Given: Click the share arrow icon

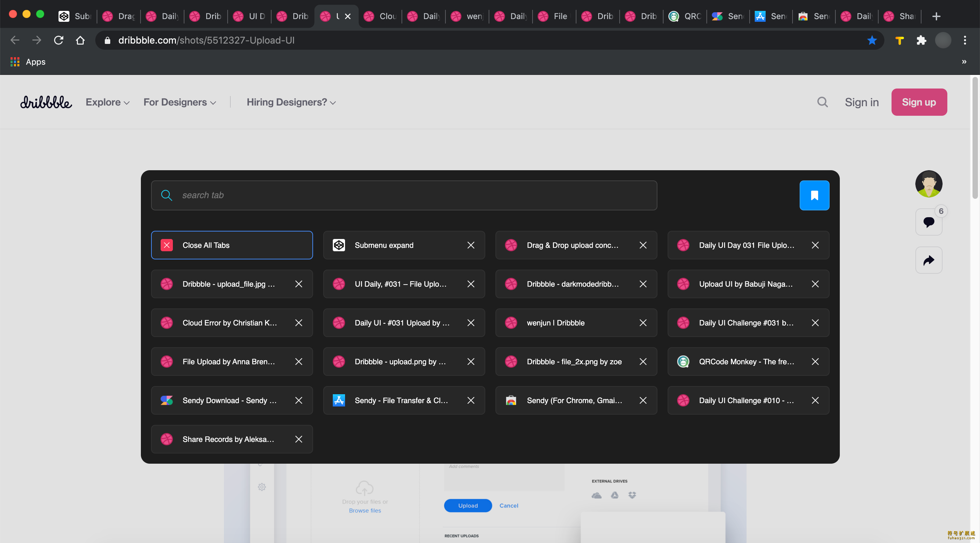Looking at the screenshot, I should tap(929, 260).
